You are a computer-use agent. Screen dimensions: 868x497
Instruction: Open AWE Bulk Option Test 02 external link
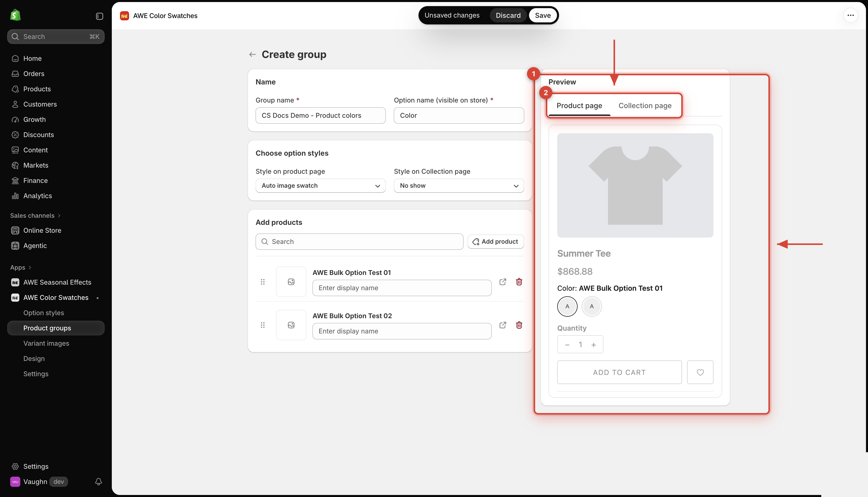coord(503,325)
